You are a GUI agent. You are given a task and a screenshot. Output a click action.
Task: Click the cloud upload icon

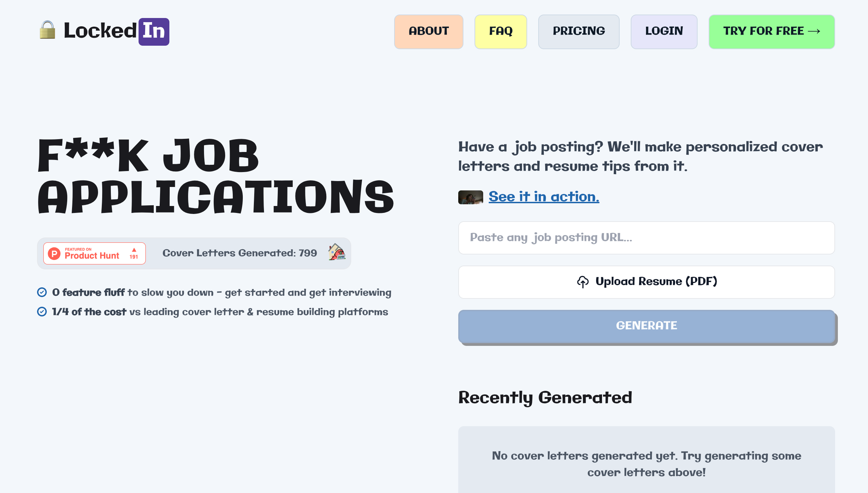[x=583, y=282]
